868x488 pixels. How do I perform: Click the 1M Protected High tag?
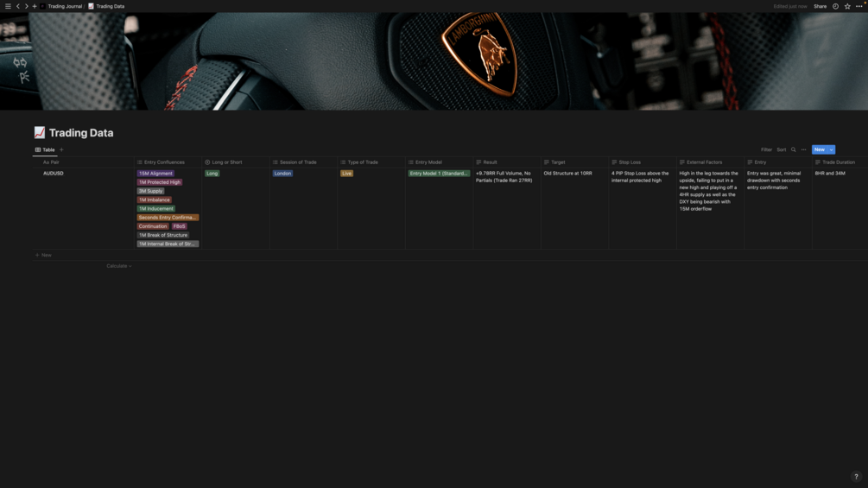tap(160, 182)
